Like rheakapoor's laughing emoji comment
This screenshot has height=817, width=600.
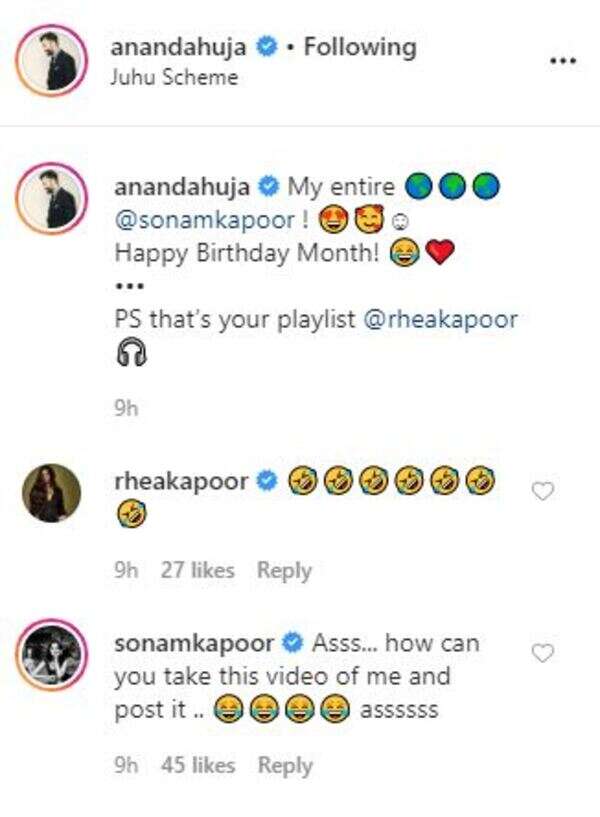point(542,491)
